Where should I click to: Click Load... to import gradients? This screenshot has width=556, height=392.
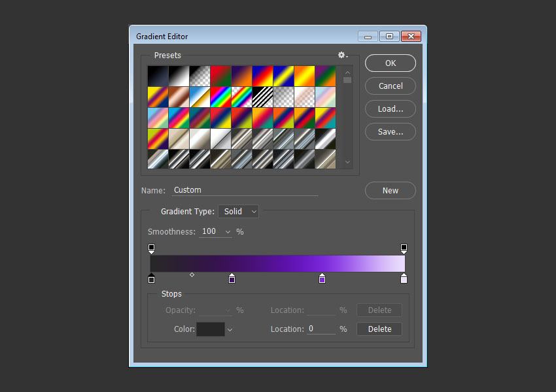point(390,109)
